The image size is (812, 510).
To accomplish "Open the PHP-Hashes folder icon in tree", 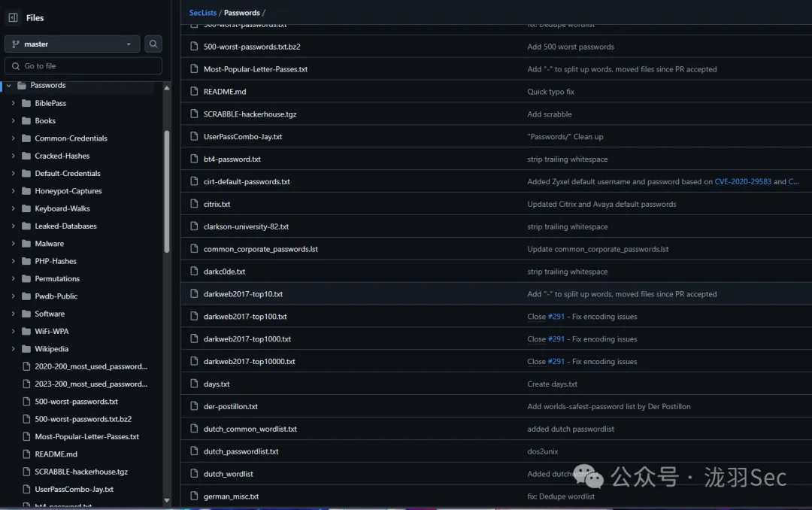I will 26,261.
